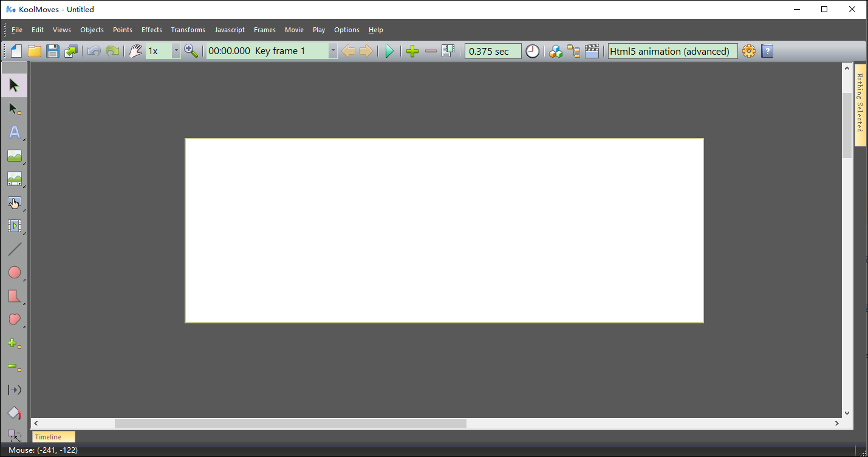
Task: Open a file using the yellow folder icon
Action: coord(35,51)
